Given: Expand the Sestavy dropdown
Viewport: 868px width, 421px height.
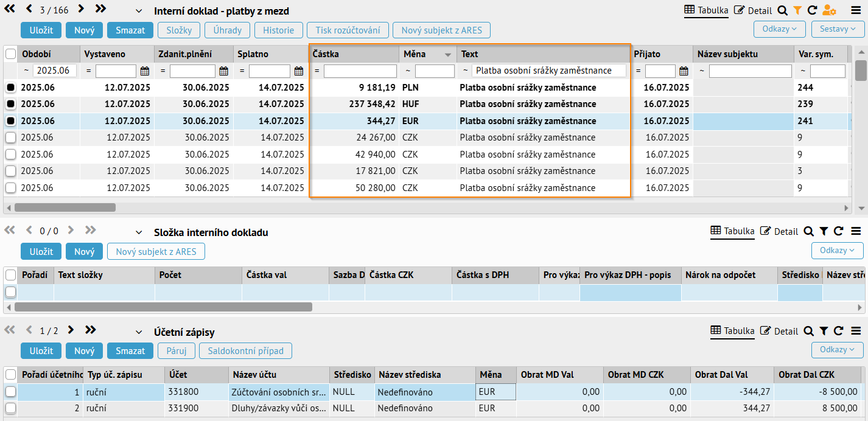Looking at the screenshot, I should pyautogui.click(x=838, y=29).
